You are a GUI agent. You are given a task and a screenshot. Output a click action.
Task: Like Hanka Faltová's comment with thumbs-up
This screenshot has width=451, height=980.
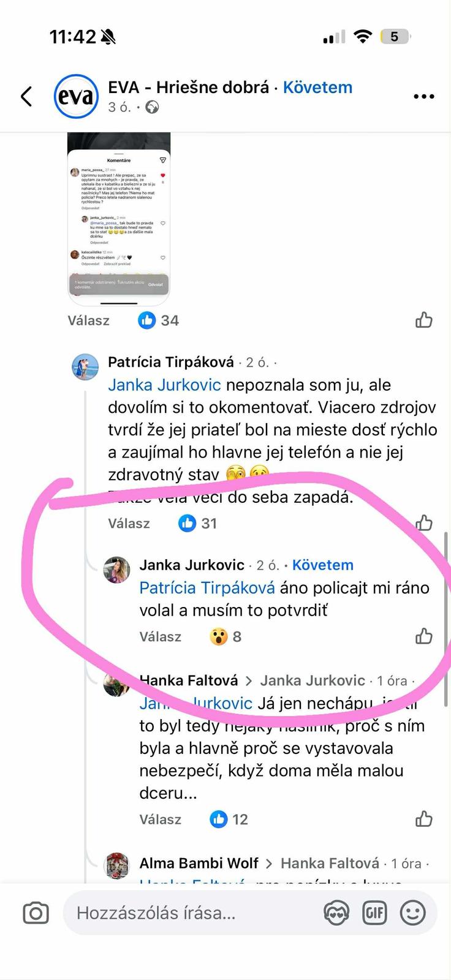point(424,819)
